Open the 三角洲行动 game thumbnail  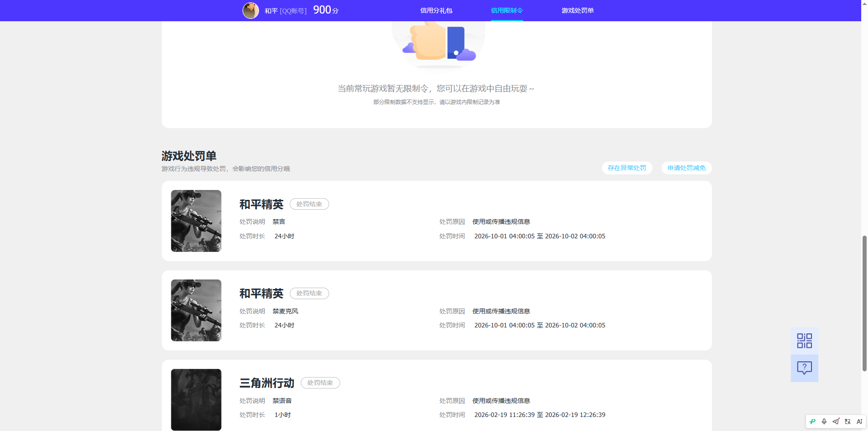pos(196,400)
